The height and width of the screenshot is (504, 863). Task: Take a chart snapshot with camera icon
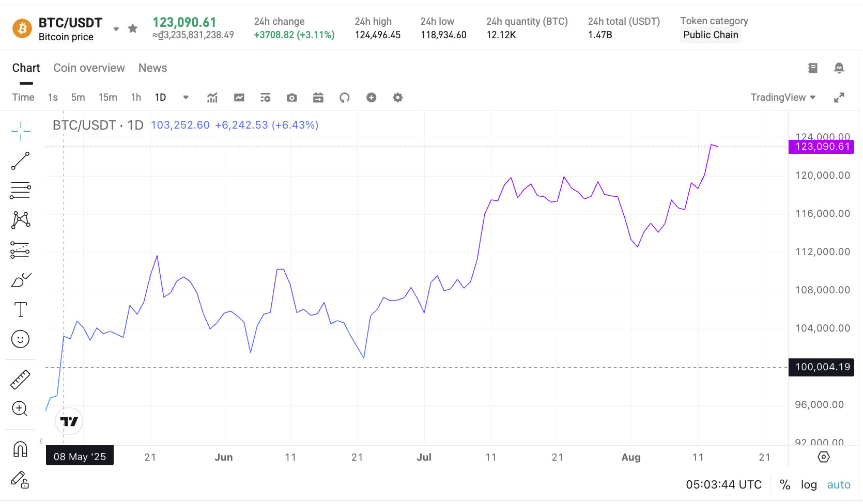point(292,98)
